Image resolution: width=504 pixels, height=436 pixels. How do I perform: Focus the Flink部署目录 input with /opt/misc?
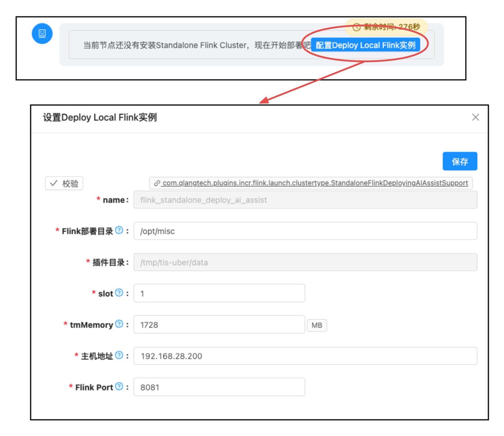(x=305, y=231)
